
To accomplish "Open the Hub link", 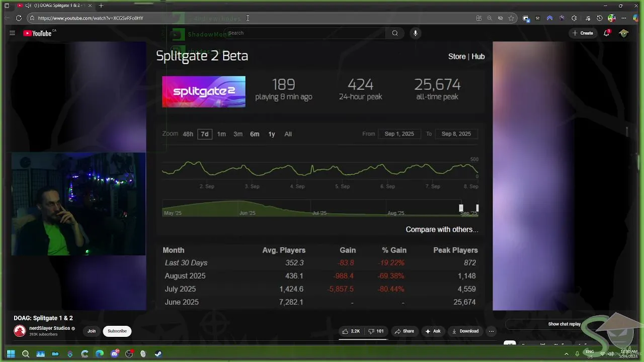I will pos(478,56).
